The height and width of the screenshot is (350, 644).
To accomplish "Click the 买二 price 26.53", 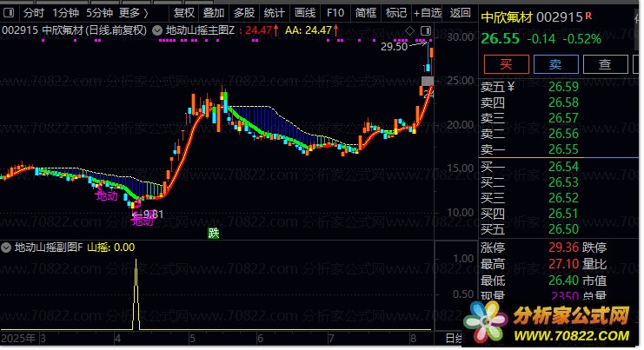I will pos(563,182).
